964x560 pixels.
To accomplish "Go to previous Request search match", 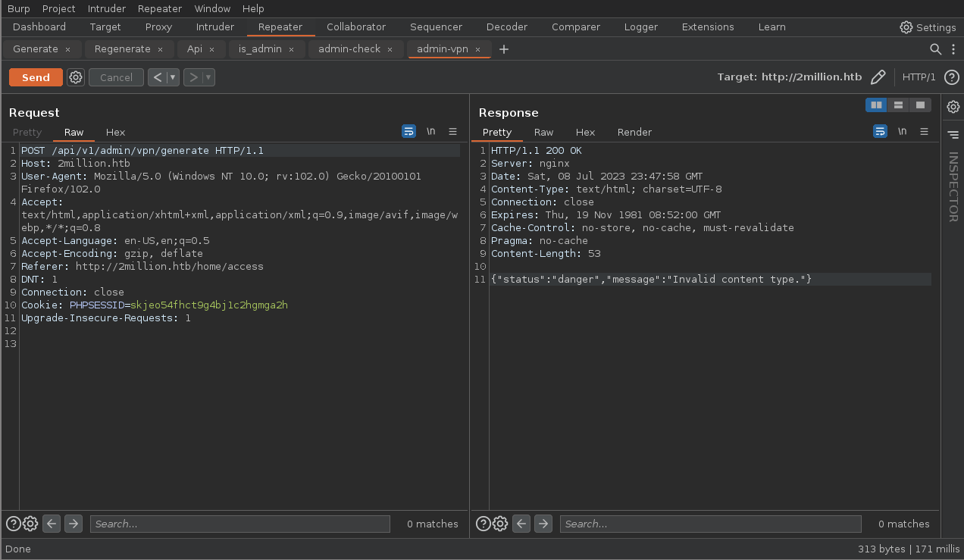I will click(x=52, y=524).
